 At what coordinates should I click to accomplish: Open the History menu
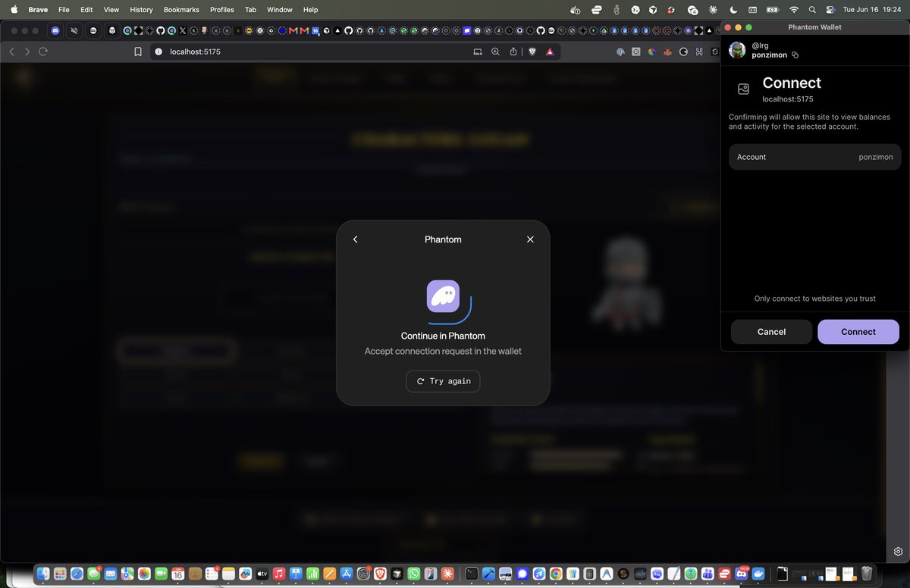pyautogui.click(x=141, y=10)
